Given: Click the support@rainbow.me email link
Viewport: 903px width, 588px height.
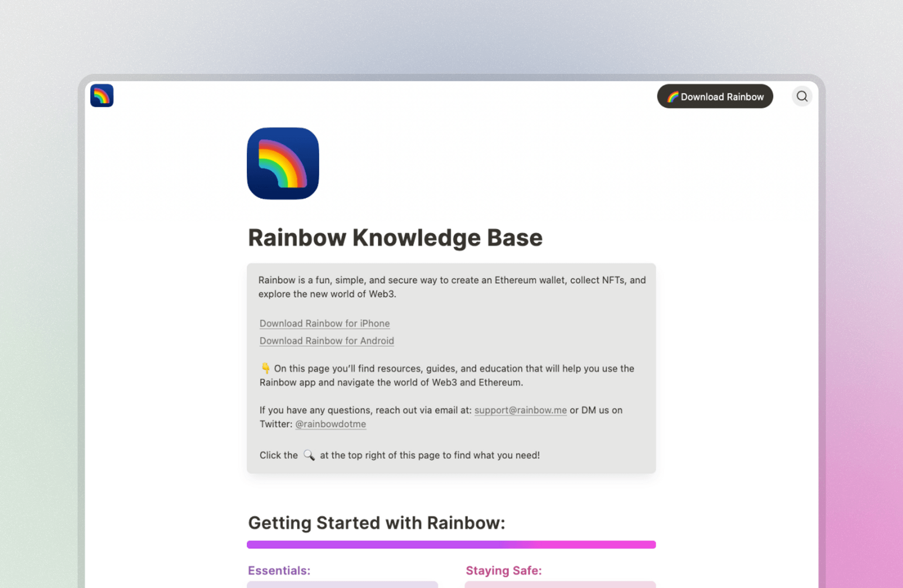Looking at the screenshot, I should click(521, 410).
